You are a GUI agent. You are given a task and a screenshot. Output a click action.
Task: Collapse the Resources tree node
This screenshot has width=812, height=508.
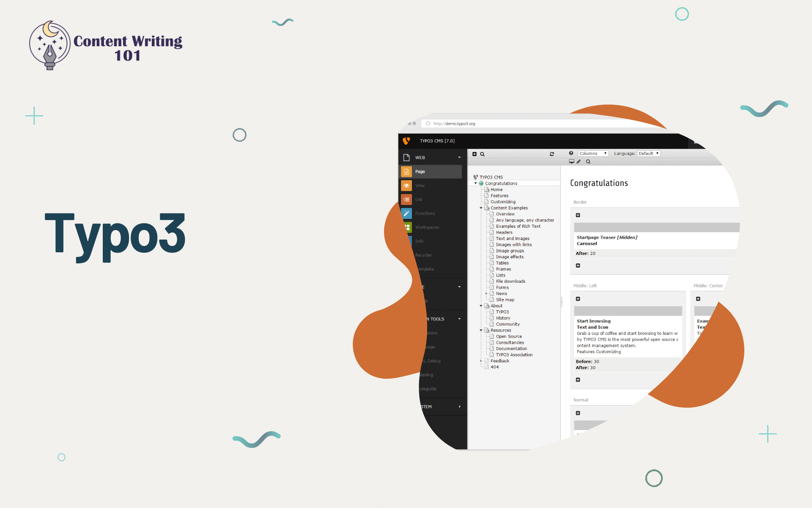pos(481,330)
